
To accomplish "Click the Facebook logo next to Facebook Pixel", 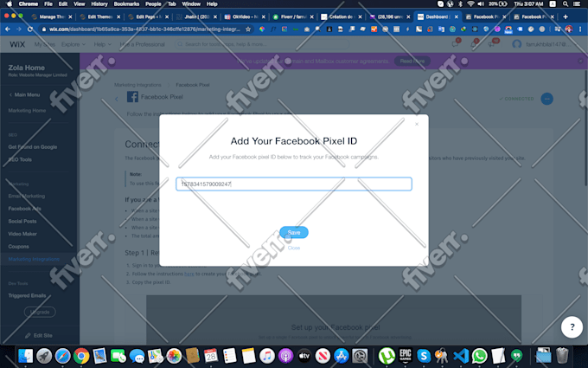I will 132,97.
